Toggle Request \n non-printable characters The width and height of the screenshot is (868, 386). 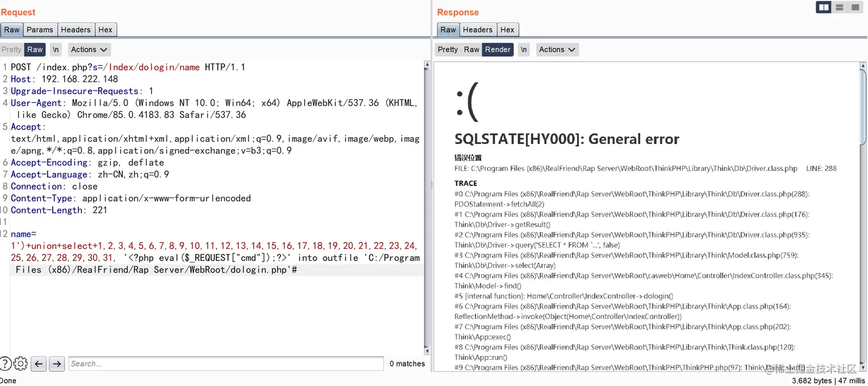click(x=56, y=50)
